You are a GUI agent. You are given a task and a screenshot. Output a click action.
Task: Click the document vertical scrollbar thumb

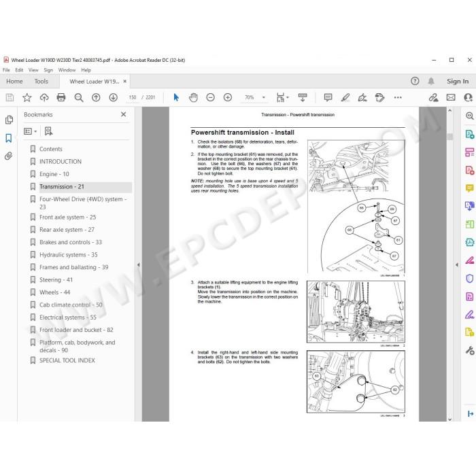click(x=450, y=137)
